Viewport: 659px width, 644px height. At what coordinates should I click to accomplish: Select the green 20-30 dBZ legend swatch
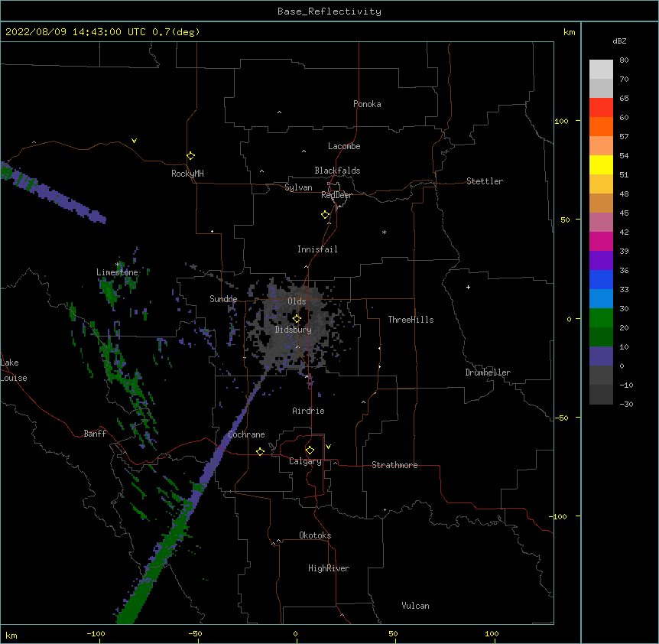pos(601,318)
